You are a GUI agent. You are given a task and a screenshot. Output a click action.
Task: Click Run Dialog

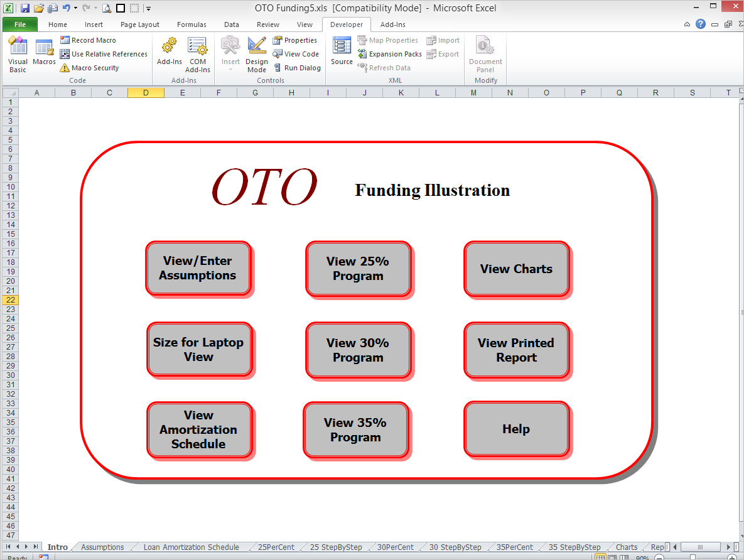coord(297,68)
